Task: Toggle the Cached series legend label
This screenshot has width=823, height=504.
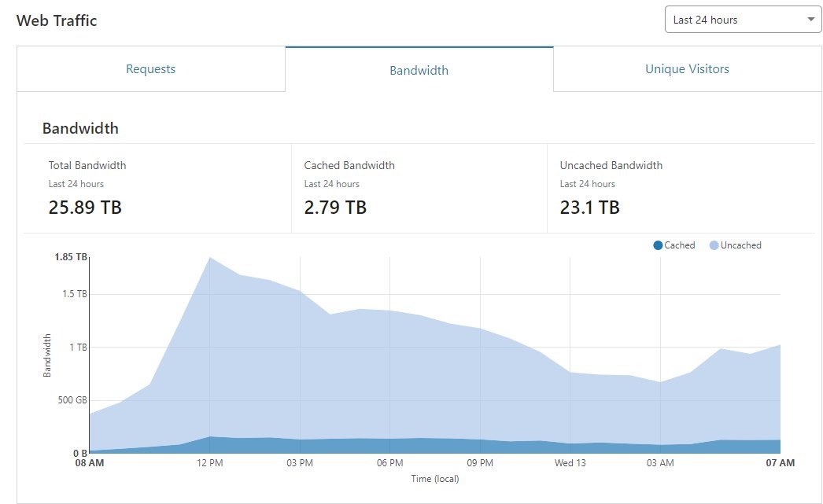Action: [x=680, y=245]
